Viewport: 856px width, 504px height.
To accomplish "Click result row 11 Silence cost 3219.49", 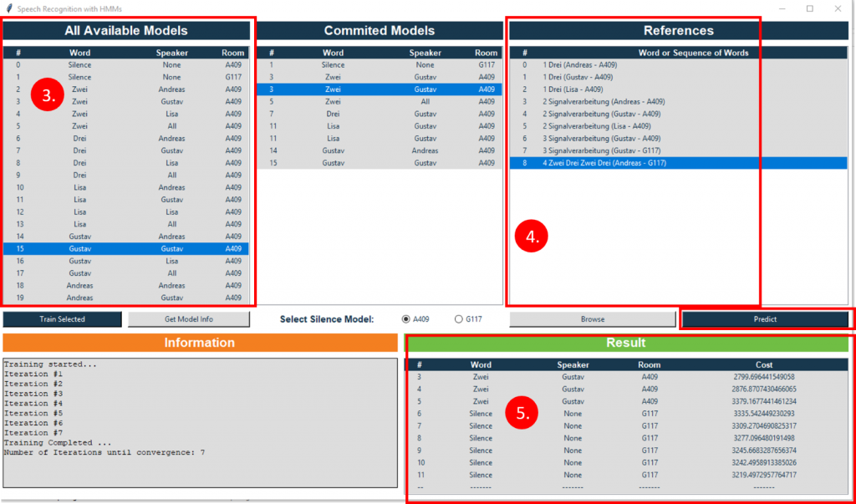I will [x=626, y=475].
